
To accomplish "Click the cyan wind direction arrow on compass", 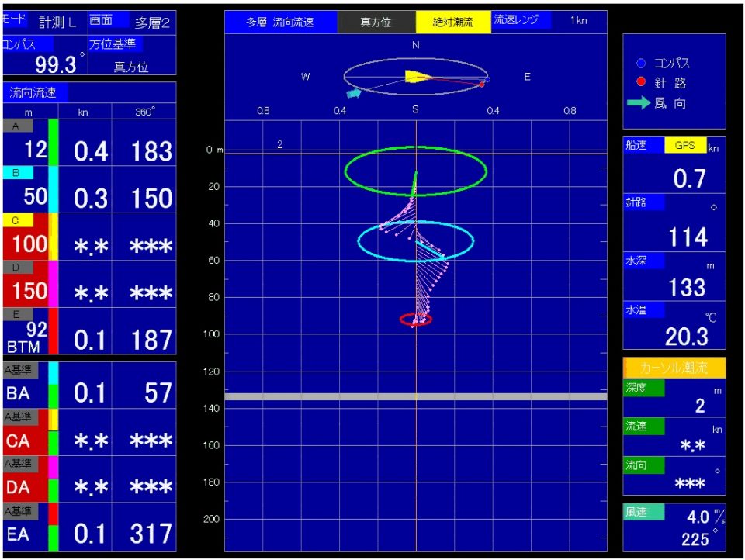I will pyautogui.click(x=354, y=93).
